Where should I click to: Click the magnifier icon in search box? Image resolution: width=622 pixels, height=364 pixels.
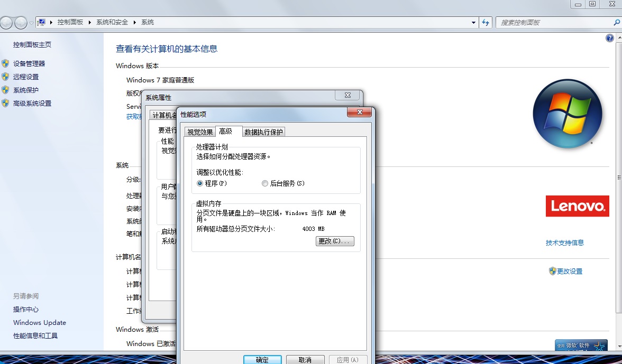[x=617, y=23]
